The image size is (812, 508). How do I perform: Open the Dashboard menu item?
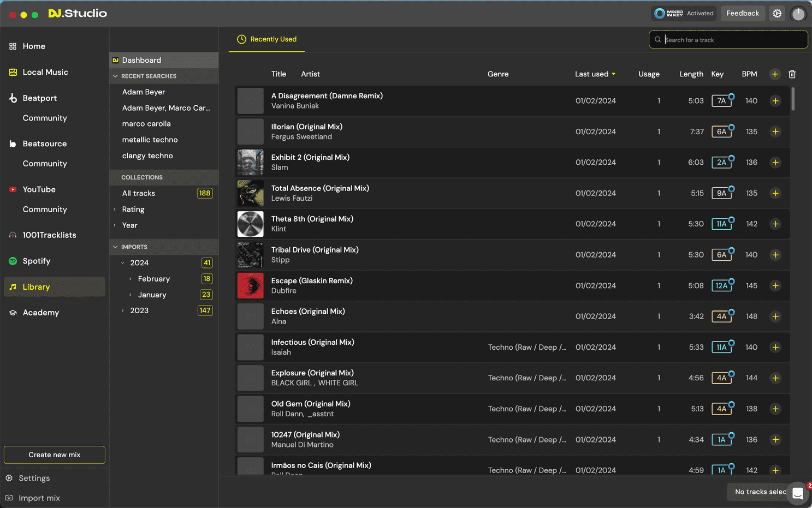(x=143, y=60)
